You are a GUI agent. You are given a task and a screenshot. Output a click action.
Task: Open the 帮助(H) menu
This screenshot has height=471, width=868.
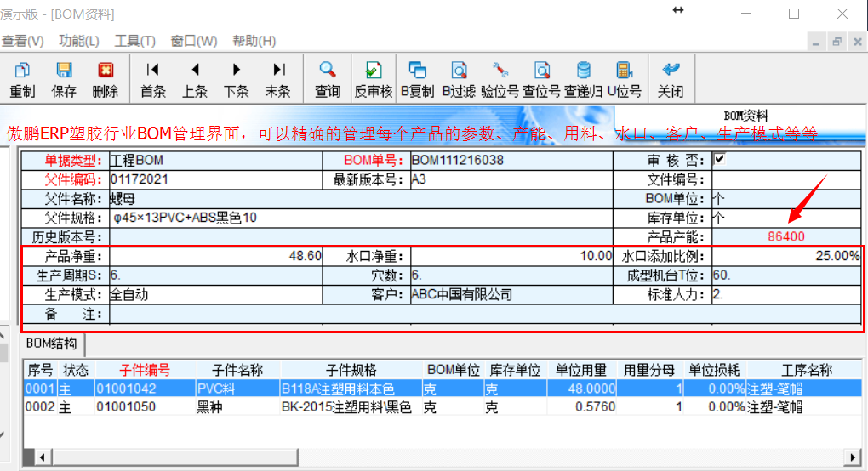[x=254, y=41]
